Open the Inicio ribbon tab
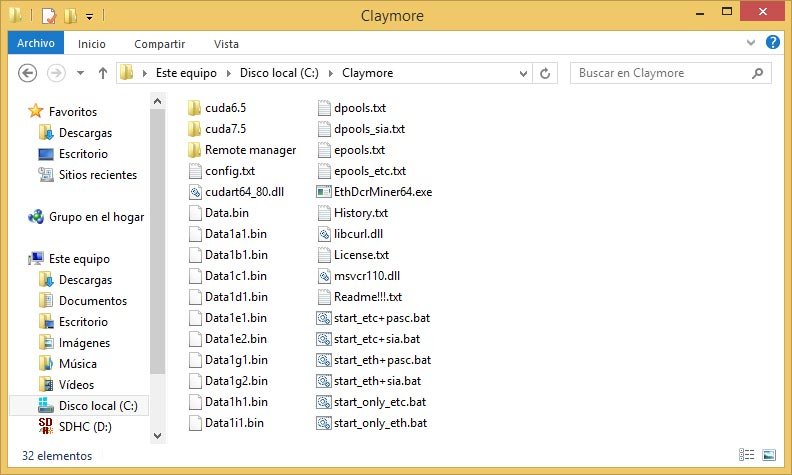Image resolution: width=792 pixels, height=475 pixels. coord(92,44)
